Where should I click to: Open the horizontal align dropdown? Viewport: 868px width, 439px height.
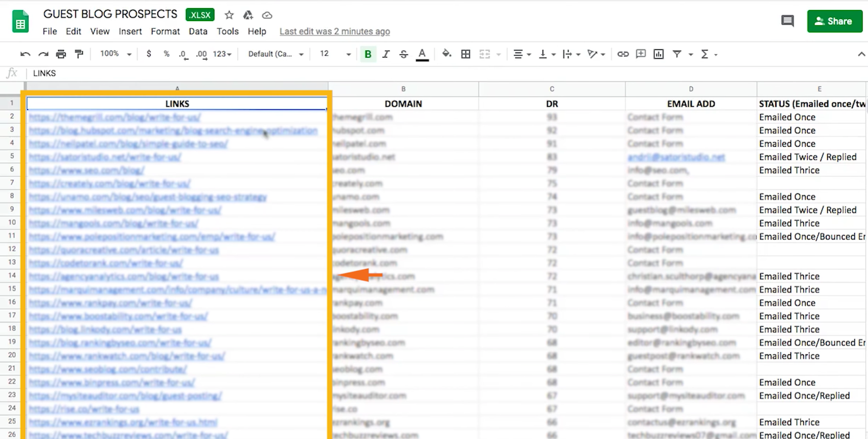522,54
